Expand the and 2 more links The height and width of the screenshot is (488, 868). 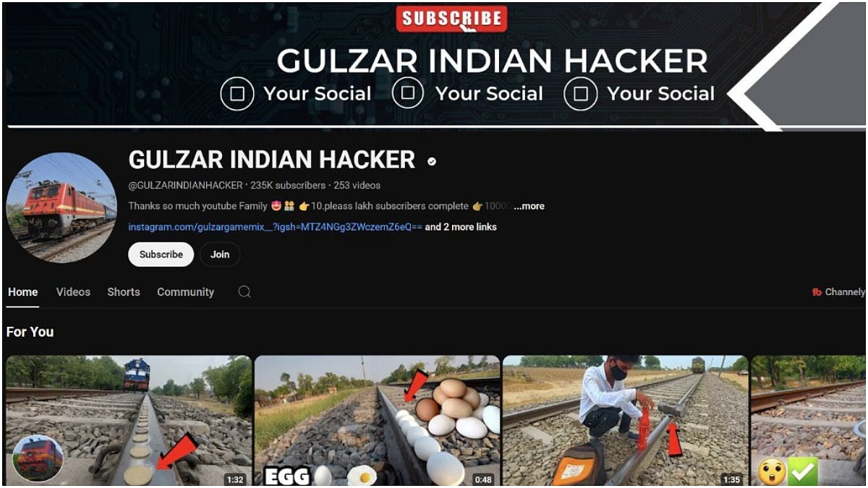tap(461, 227)
